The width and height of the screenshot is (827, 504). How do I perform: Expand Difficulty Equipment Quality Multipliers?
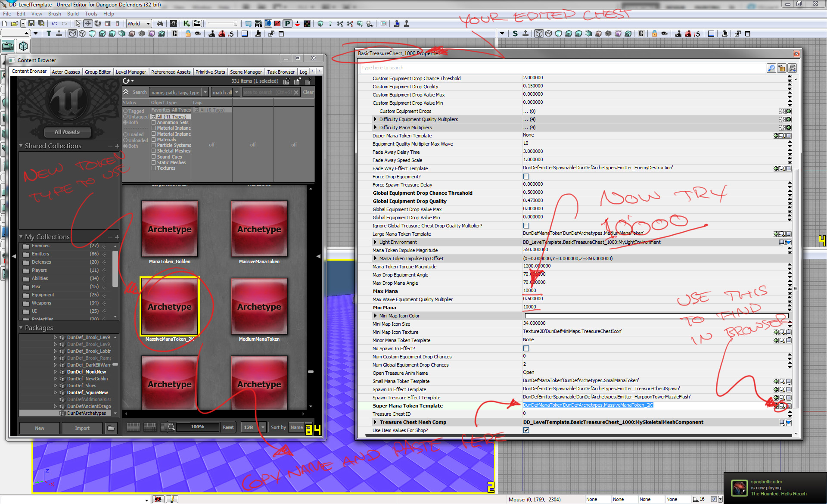pos(375,119)
